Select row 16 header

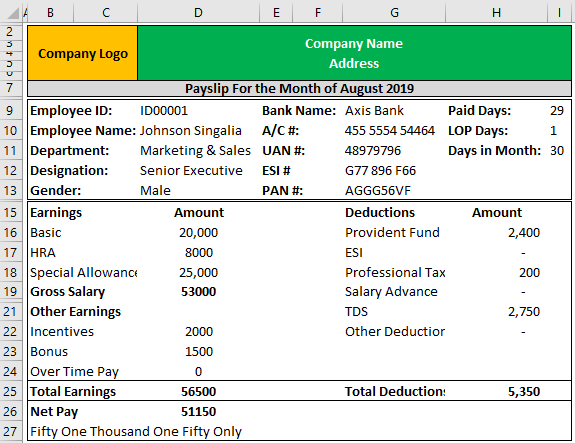point(10,233)
